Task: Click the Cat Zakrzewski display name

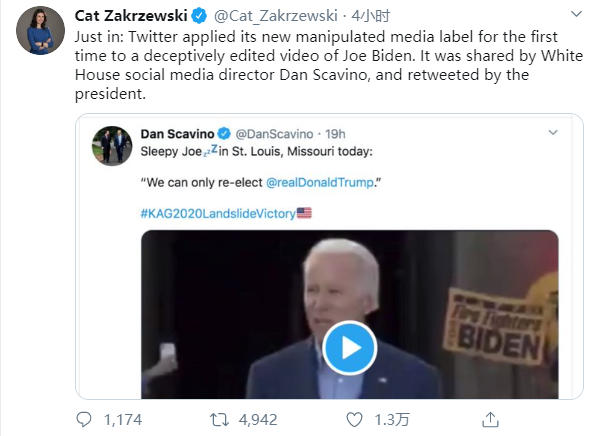Action: coord(131,16)
